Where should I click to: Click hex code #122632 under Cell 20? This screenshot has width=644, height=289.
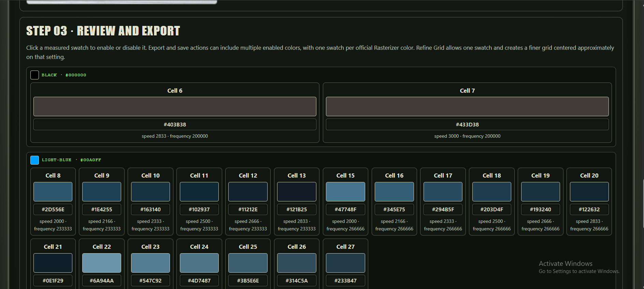pyautogui.click(x=589, y=209)
